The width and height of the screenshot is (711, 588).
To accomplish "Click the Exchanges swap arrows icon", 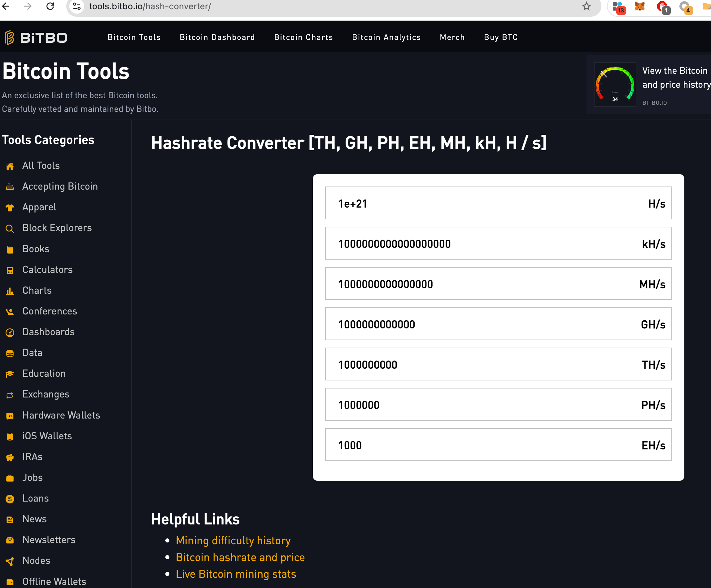I will coord(10,395).
